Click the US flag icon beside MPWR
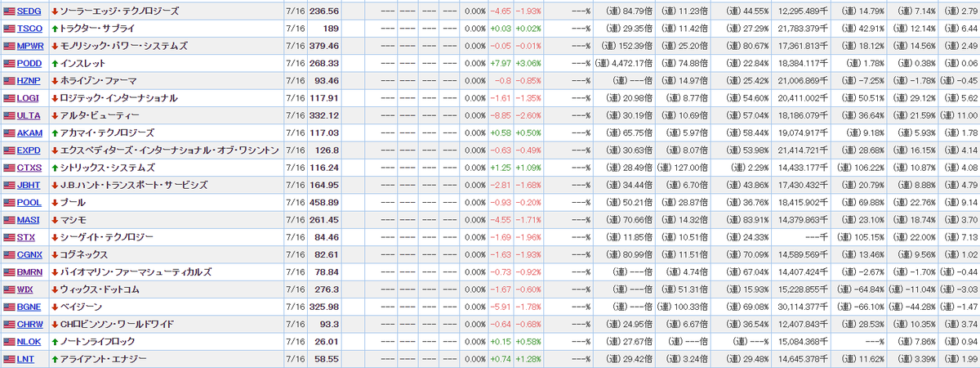The height and width of the screenshot is (368, 980). [9, 46]
